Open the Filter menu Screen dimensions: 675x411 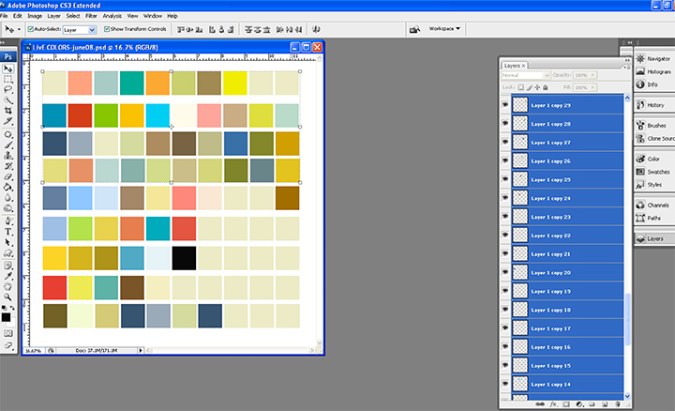(92, 16)
